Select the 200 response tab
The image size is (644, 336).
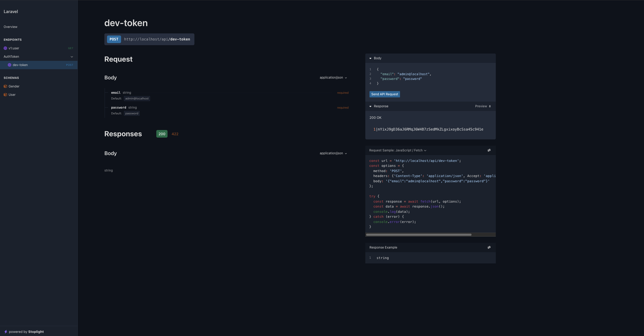[x=162, y=134]
